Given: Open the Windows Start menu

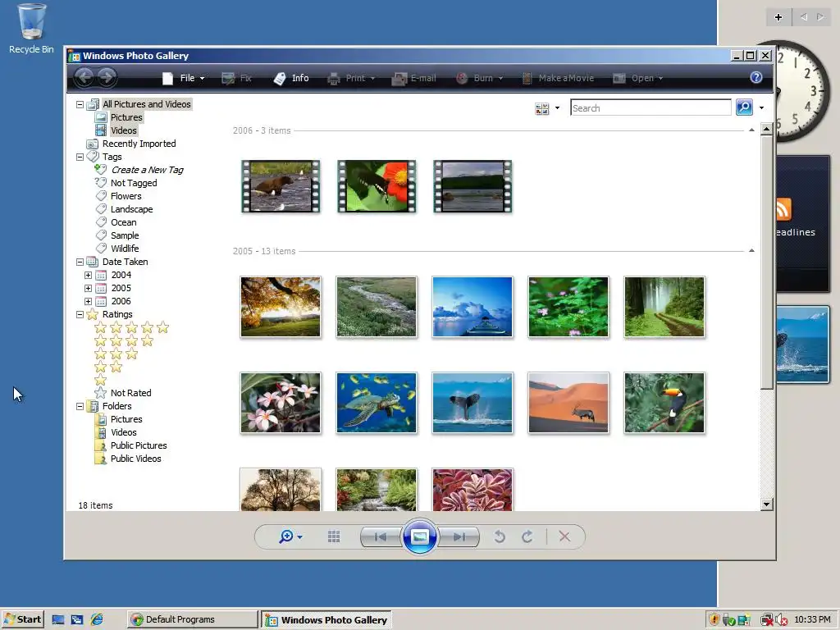Looking at the screenshot, I should [22, 619].
